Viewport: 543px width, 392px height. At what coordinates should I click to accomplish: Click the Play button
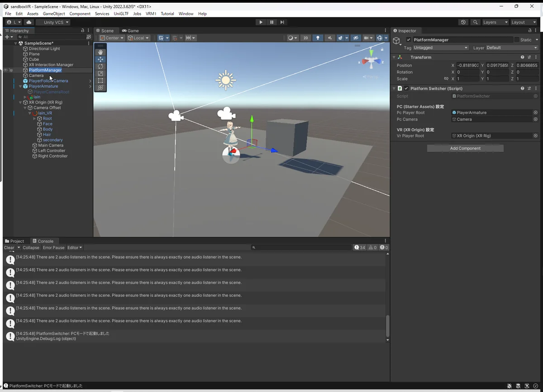261,22
